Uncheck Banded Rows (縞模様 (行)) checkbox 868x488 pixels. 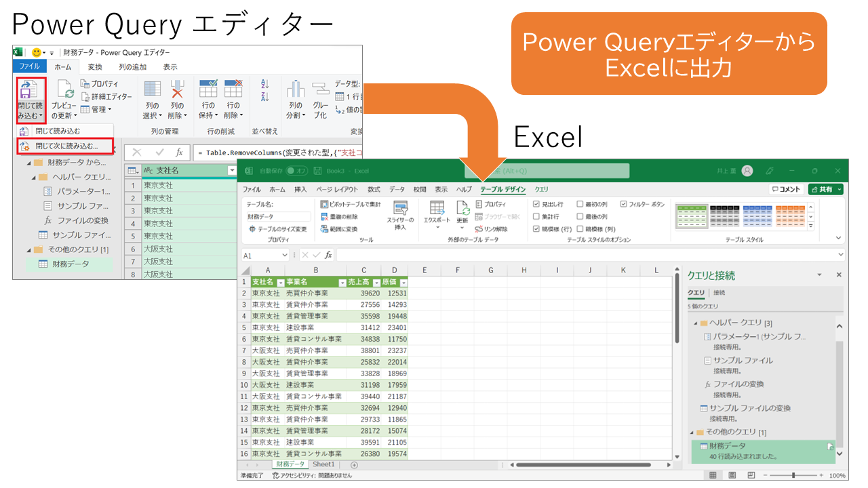pyautogui.click(x=536, y=229)
